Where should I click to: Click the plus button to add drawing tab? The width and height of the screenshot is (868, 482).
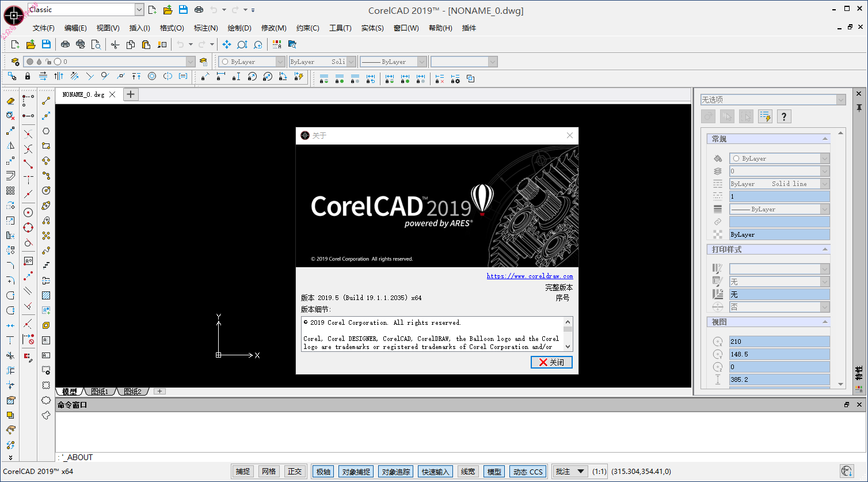(131, 94)
